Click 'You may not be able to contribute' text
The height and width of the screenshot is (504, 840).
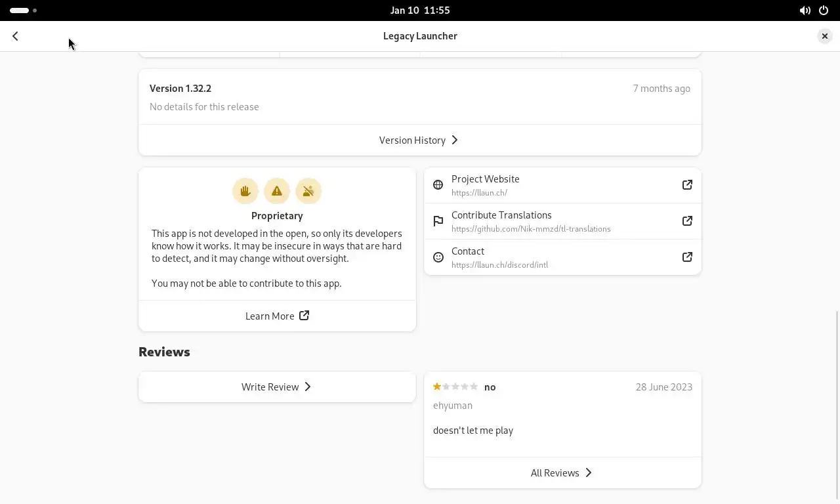pyautogui.click(x=247, y=283)
